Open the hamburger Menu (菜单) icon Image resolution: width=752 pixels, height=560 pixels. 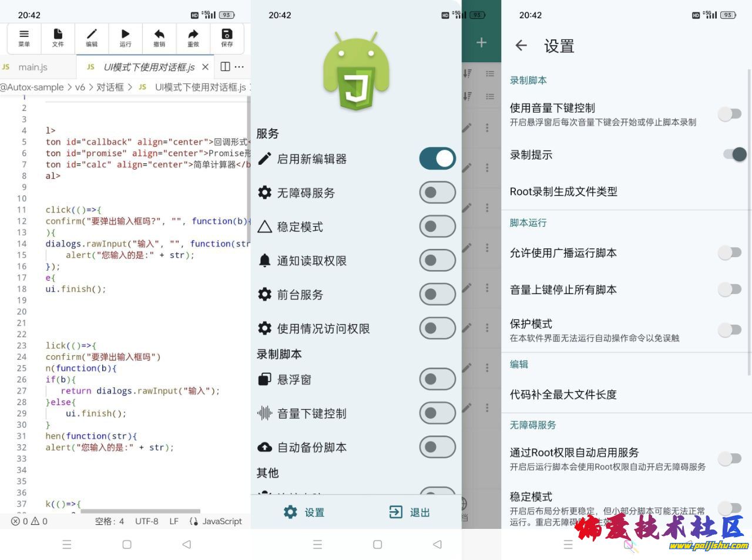point(24,38)
